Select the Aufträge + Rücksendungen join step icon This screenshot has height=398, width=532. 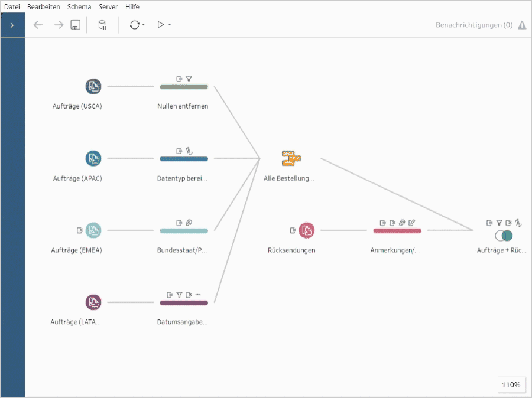(503, 236)
